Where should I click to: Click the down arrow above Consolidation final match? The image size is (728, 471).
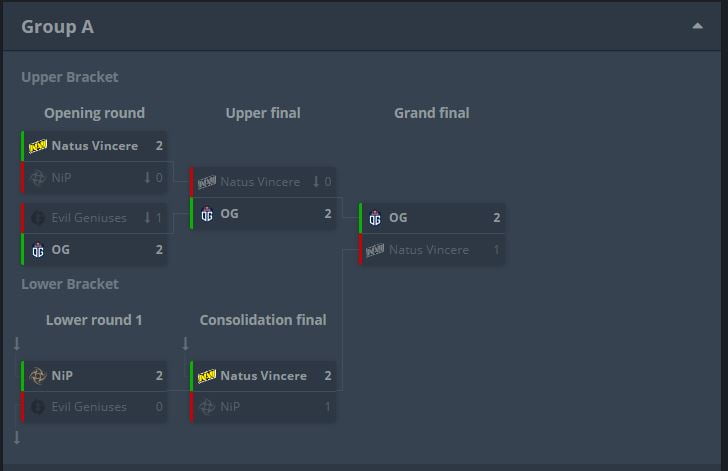[186, 344]
